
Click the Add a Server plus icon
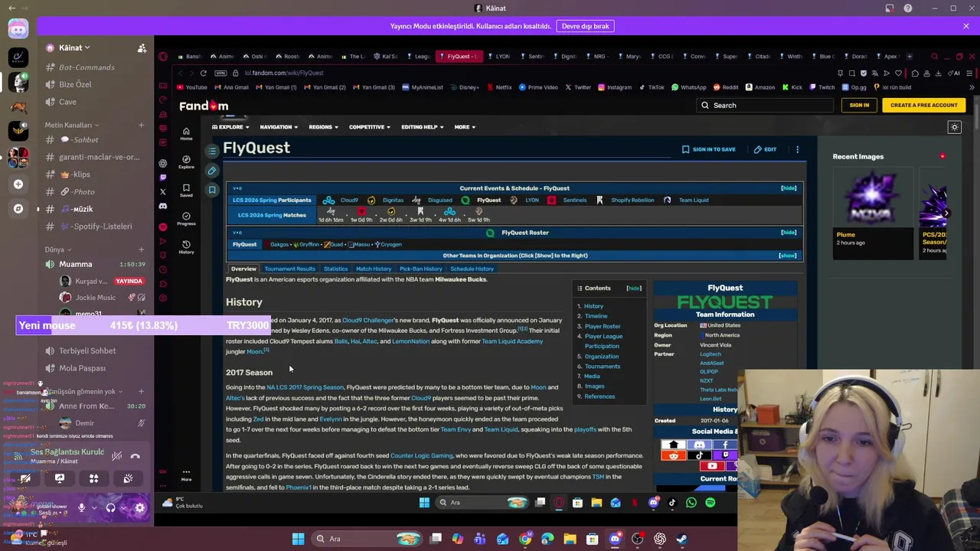[18, 184]
